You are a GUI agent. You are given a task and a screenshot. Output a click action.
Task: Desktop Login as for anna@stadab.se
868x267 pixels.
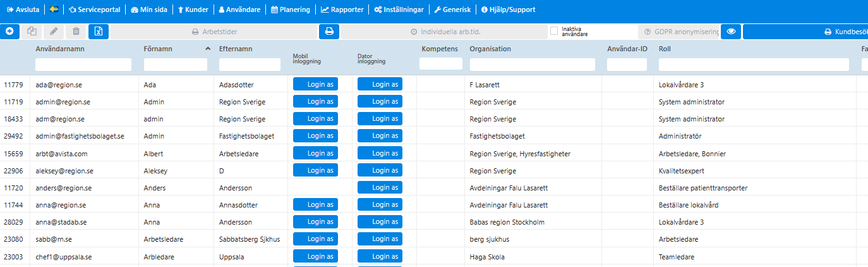380,221
